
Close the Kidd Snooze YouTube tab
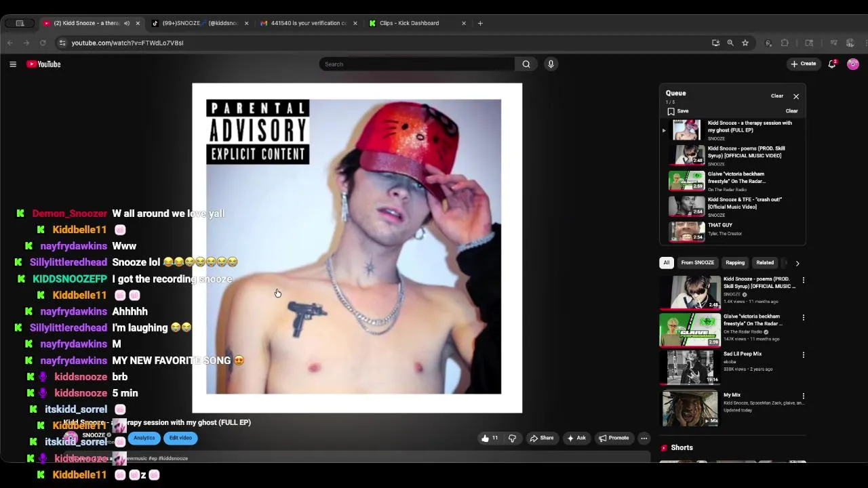tap(138, 23)
